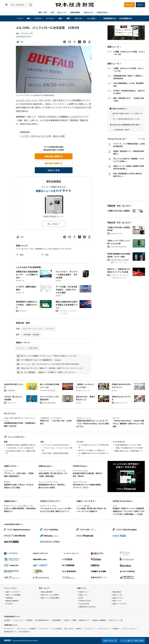Open メルコホールディングス link in article text
Screen dimensions: 149x644
pos(27,100)
